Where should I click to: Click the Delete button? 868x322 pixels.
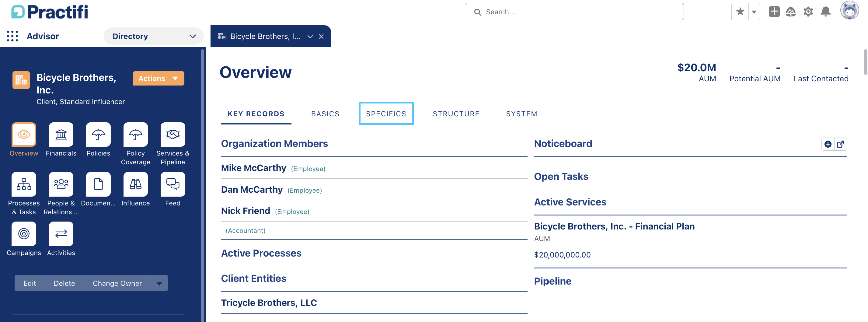tap(64, 283)
